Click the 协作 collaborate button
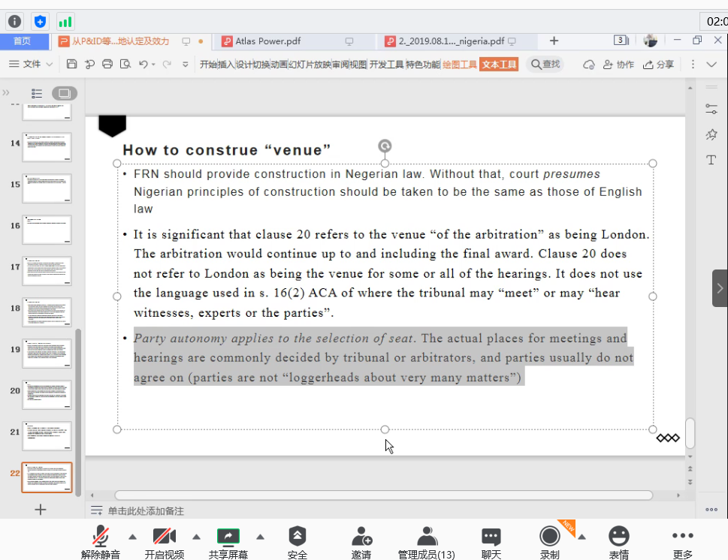The image size is (728, 560). tap(618, 65)
